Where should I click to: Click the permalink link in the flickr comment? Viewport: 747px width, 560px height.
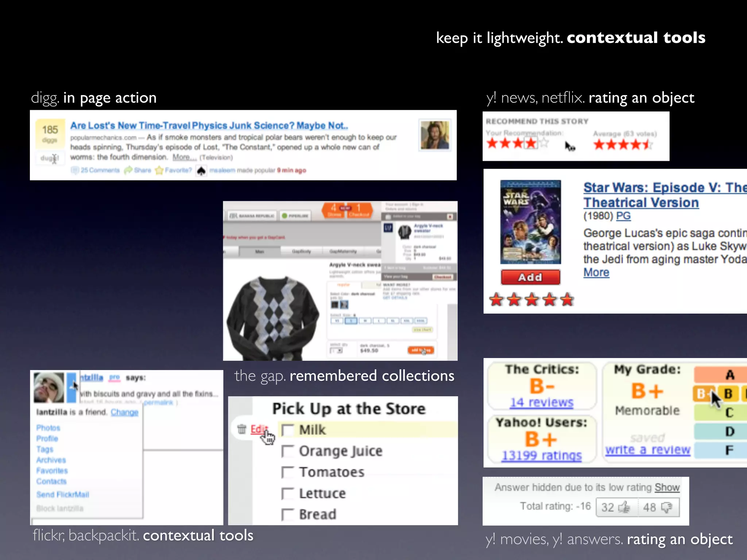(158, 402)
